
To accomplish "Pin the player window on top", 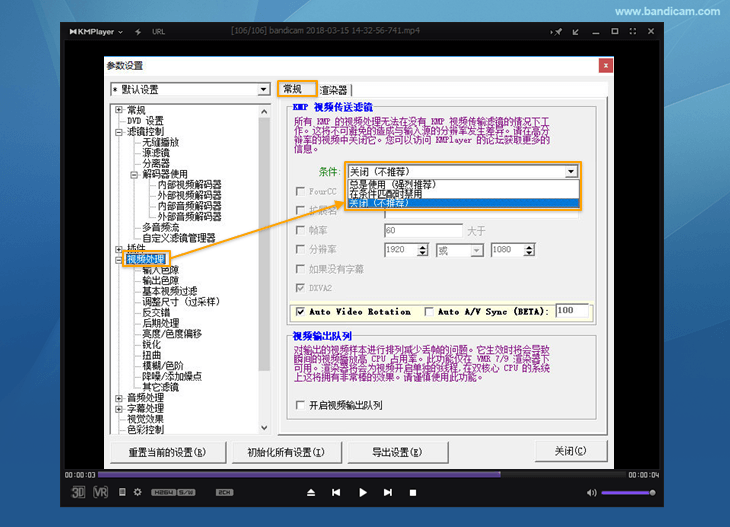I will (x=556, y=32).
